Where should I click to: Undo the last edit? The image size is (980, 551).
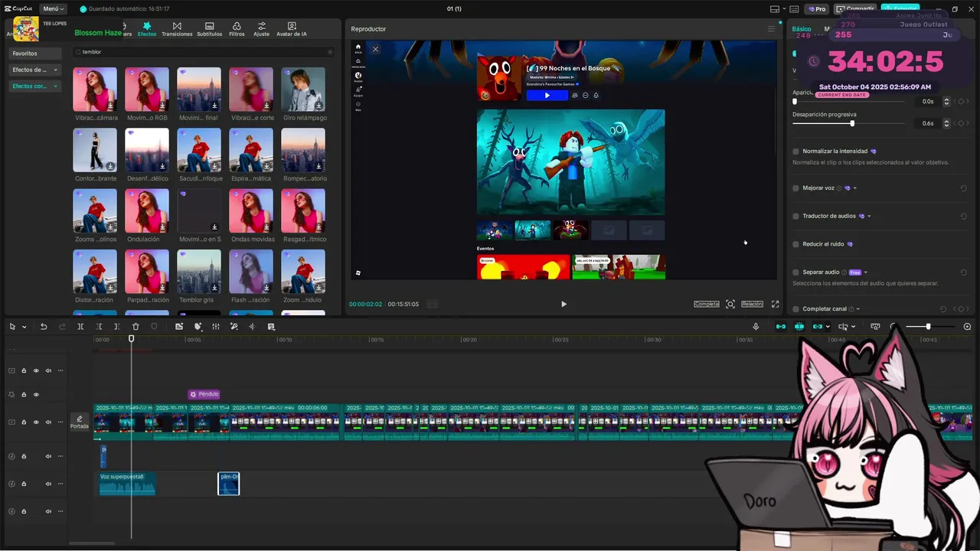(x=44, y=327)
